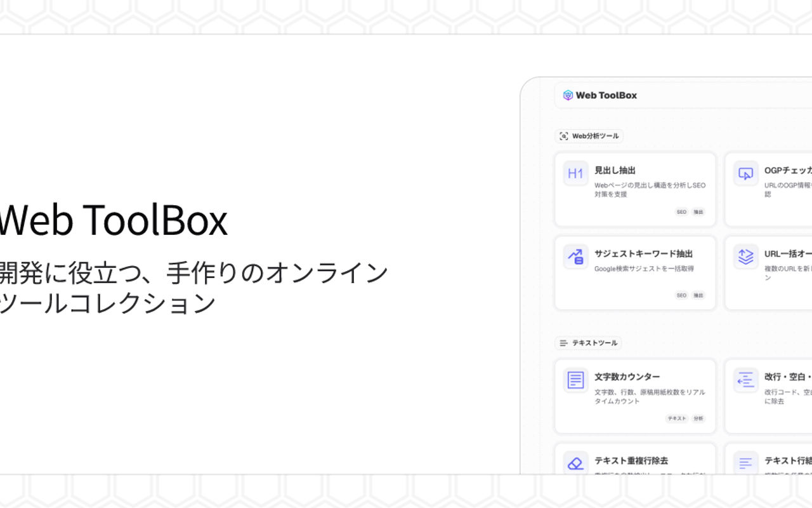Click the Webページの見出し構造 description text
The image size is (812, 508).
(650, 190)
